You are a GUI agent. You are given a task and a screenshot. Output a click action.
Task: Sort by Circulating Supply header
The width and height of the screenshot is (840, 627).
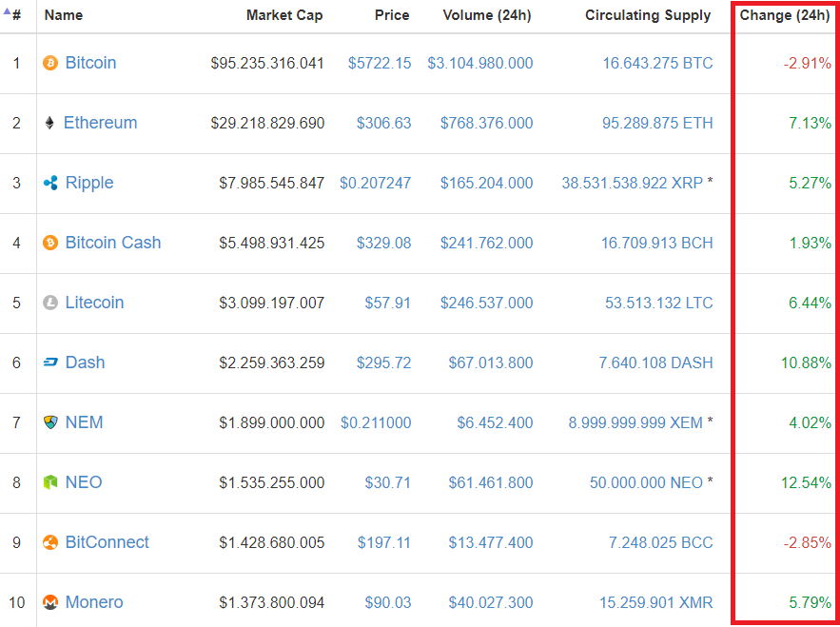click(x=648, y=15)
